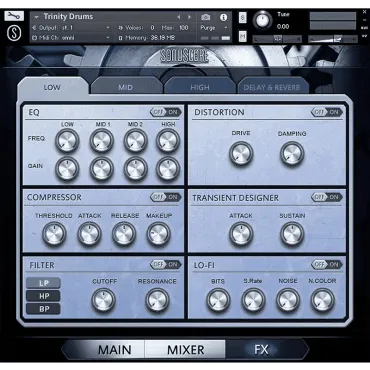Adjust the volume slider in the header

click(x=333, y=39)
